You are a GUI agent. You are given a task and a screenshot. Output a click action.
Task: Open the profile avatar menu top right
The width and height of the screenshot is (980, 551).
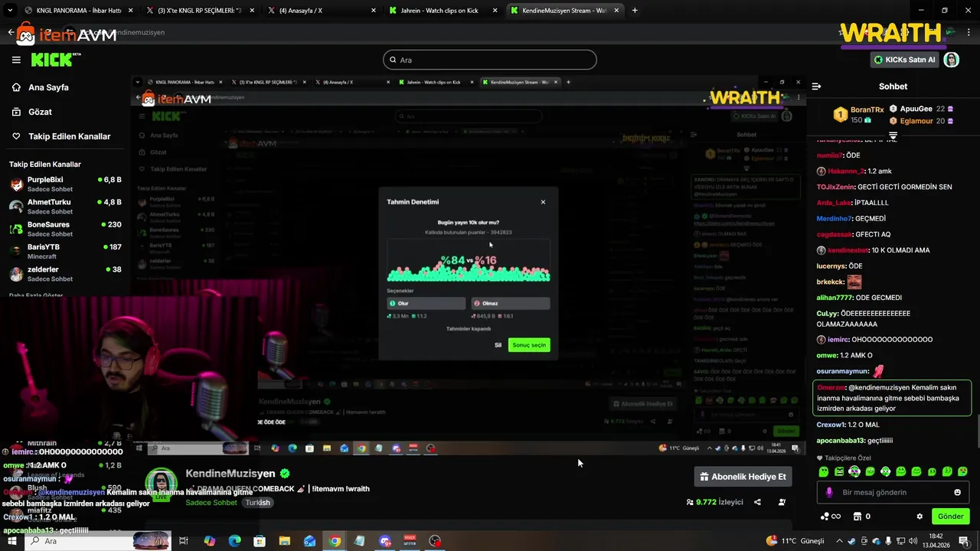tap(952, 60)
